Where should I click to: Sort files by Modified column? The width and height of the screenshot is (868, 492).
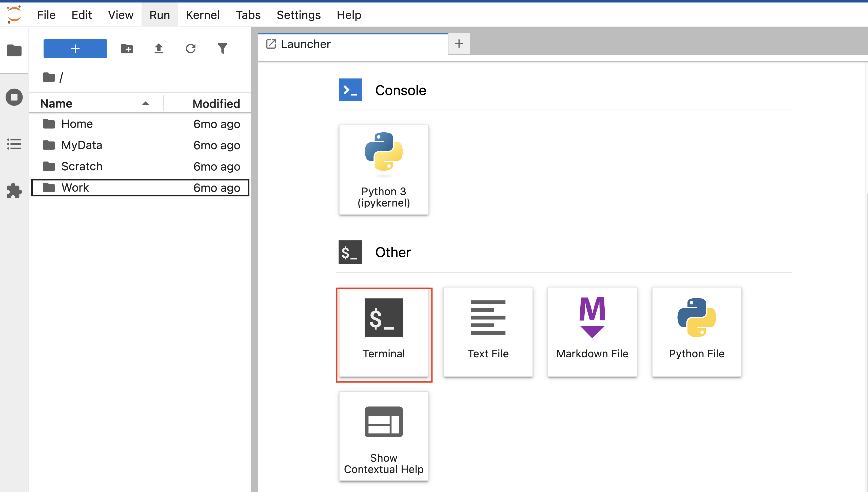click(216, 104)
